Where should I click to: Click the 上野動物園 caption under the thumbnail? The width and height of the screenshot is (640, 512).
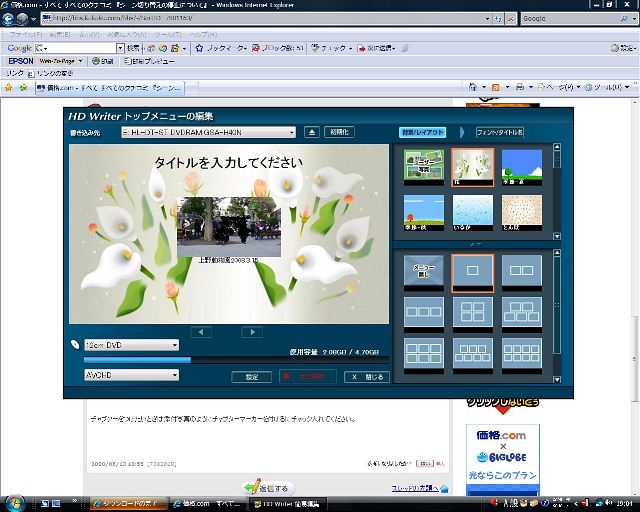[x=228, y=260]
